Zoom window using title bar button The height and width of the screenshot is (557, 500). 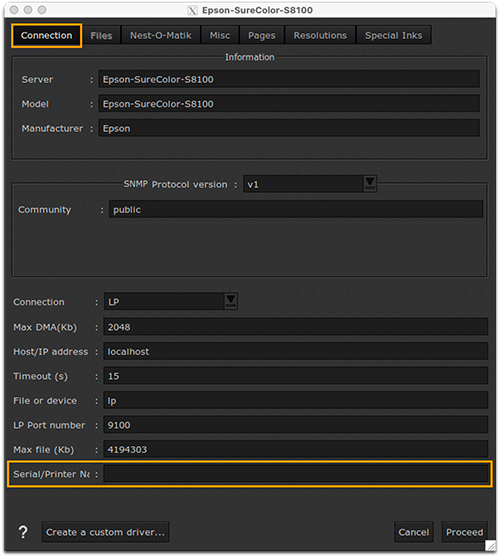[42, 10]
